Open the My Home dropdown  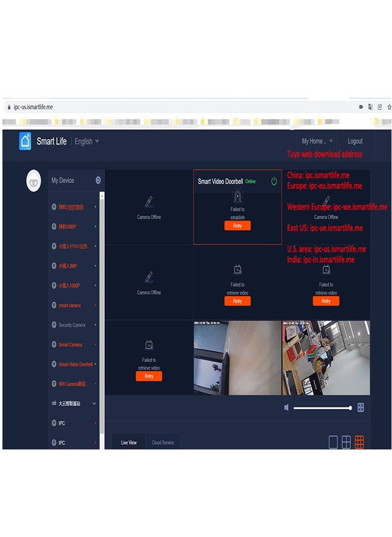[317, 141]
